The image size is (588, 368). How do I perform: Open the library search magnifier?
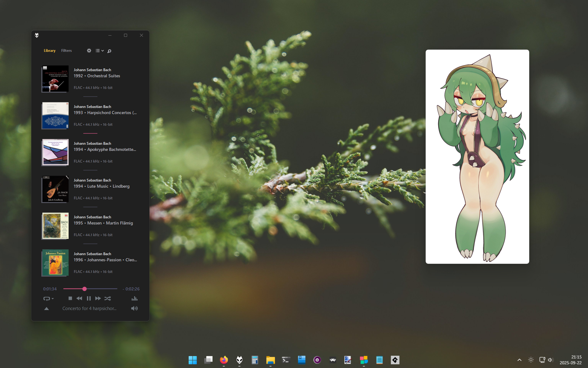click(x=109, y=51)
